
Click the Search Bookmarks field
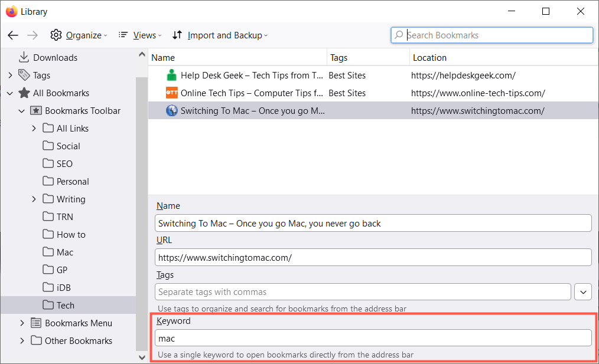(496, 35)
